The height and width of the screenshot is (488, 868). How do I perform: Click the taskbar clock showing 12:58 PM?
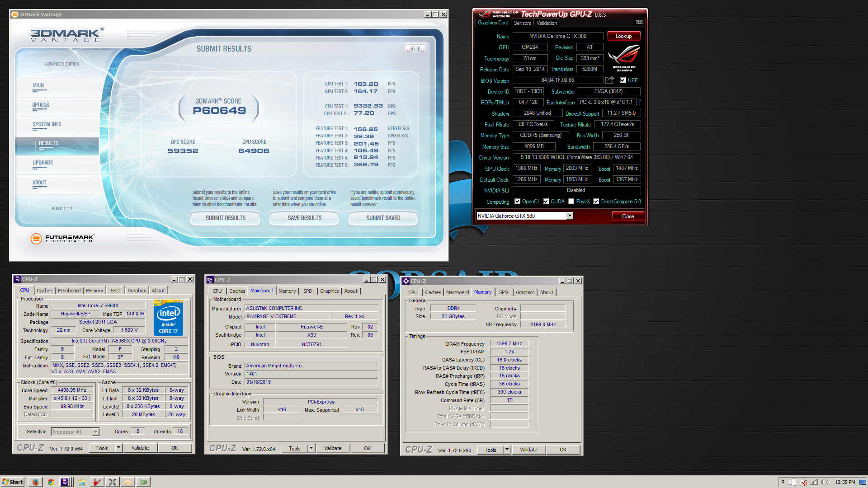tap(845, 482)
